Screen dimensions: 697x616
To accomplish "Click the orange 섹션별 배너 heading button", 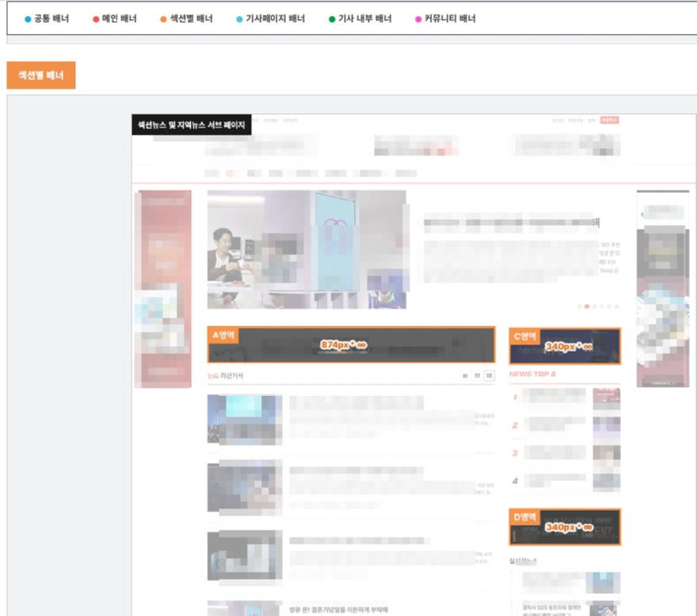I will click(41, 75).
